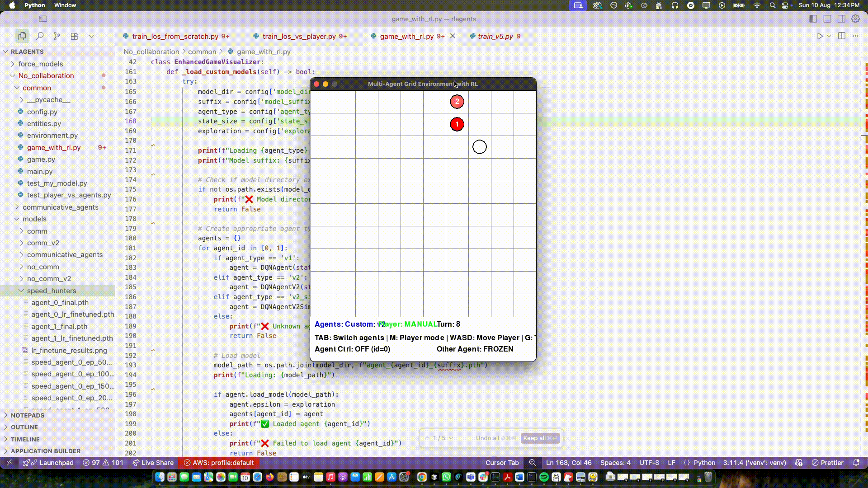Click Undo all button
Screen dimensions: 868x488
pos(496,438)
